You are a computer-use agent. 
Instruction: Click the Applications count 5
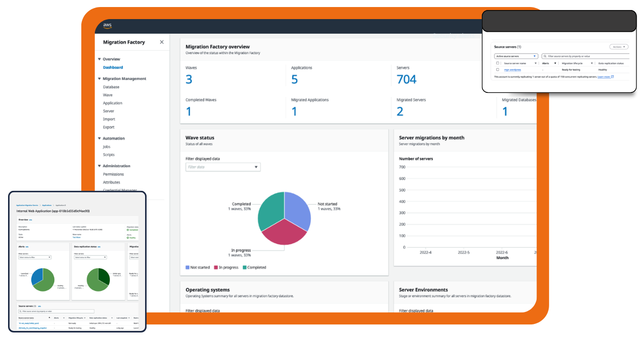tap(294, 79)
